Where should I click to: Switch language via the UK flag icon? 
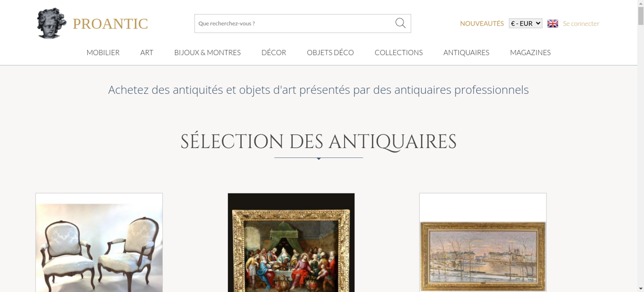(x=553, y=23)
